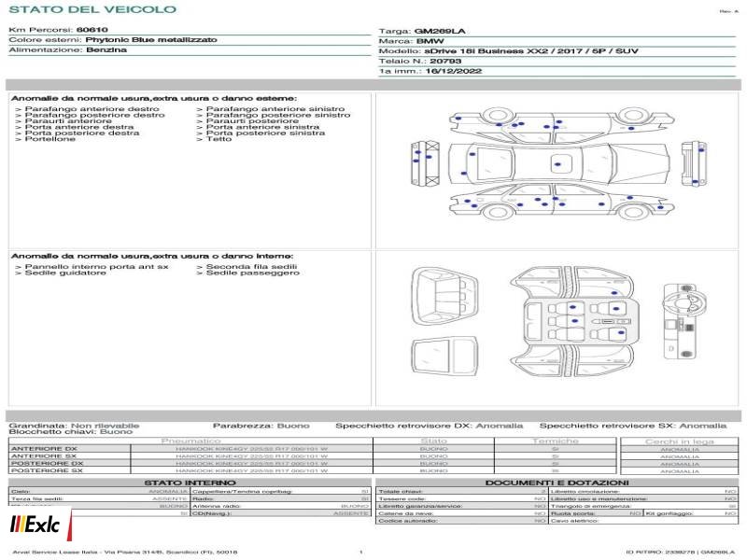Screen dimensions: 747x560
Task: Click the Arval Service Lease Italia footer address
Action: click(x=125, y=552)
